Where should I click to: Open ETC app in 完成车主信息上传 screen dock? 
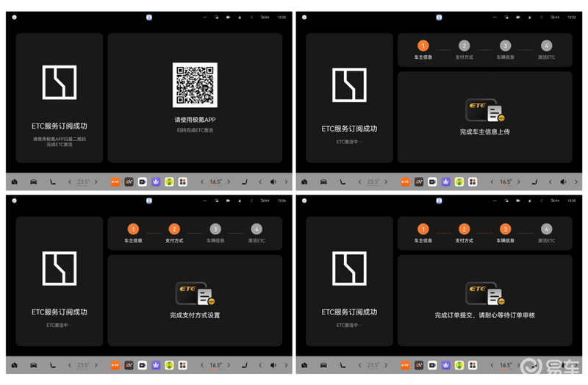[405, 181]
